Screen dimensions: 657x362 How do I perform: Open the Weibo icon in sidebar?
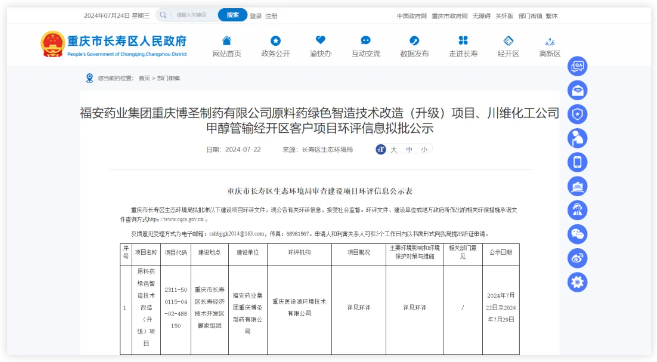577,258
